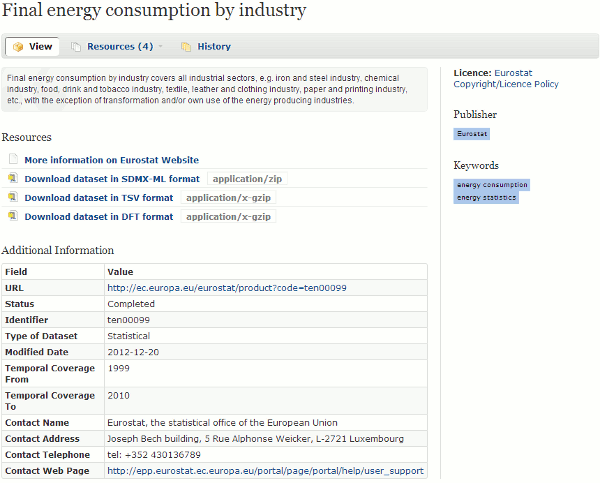
Task: Select the Eurostat publisher tag
Action: 472,134
